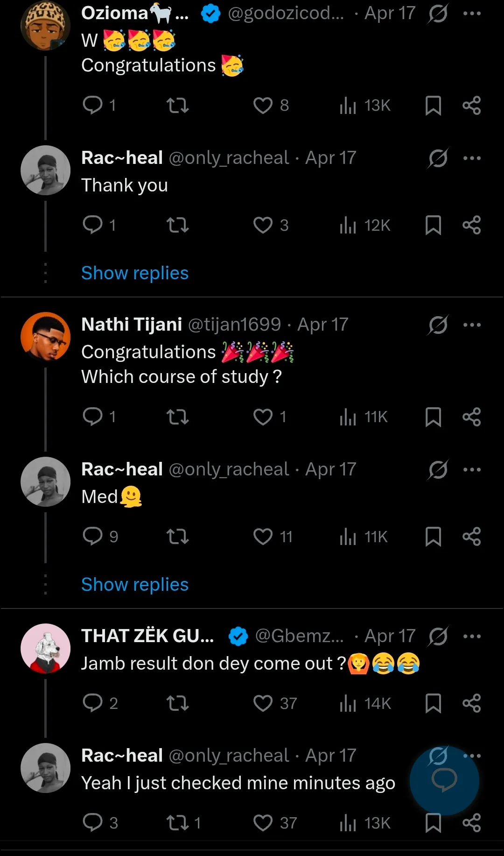Viewport: 504px width, 856px height.
Task: Open replies on Rac~heal's Med tweet
Action: click(x=92, y=536)
